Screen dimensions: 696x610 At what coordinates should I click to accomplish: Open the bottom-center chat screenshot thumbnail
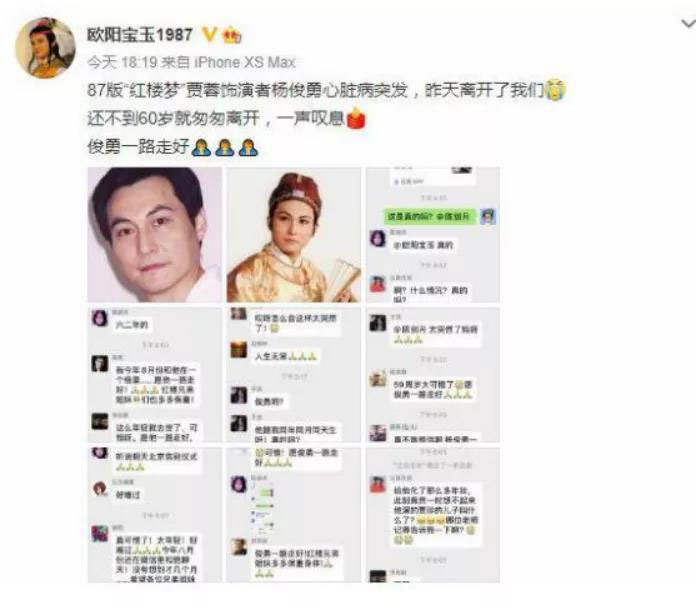point(293,515)
